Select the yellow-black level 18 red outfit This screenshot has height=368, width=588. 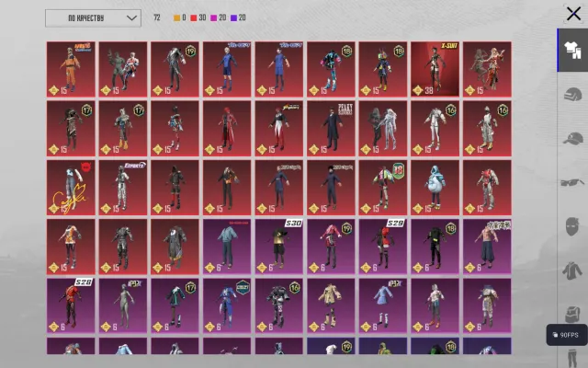(x=383, y=69)
